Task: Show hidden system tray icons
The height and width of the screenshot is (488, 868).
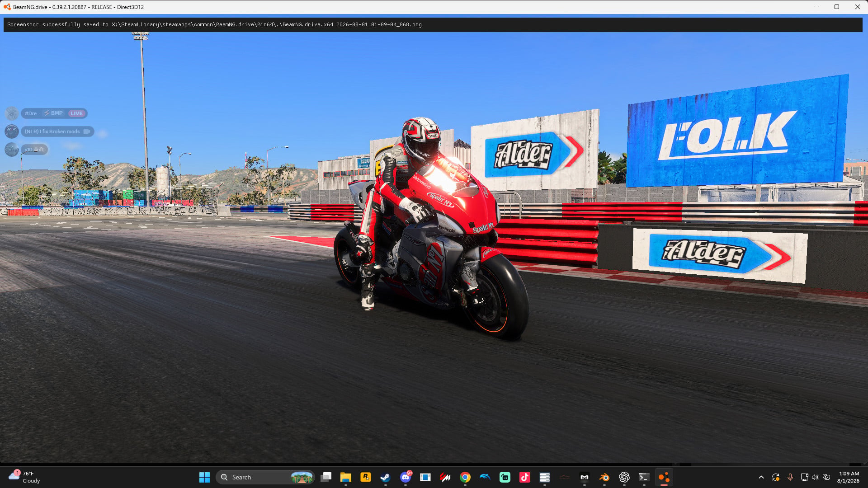Action: click(761, 477)
